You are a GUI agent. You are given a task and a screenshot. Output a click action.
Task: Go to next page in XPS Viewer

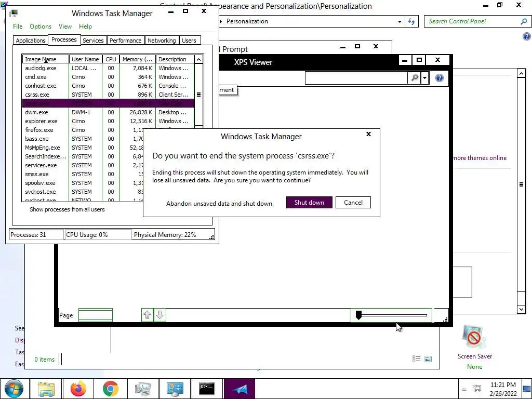pos(160,315)
